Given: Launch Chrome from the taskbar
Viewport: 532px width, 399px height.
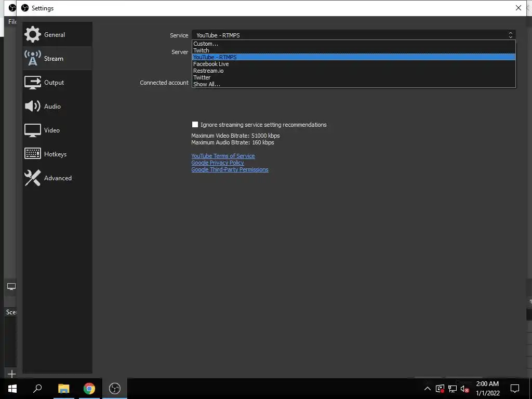Looking at the screenshot, I should tap(89, 389).
